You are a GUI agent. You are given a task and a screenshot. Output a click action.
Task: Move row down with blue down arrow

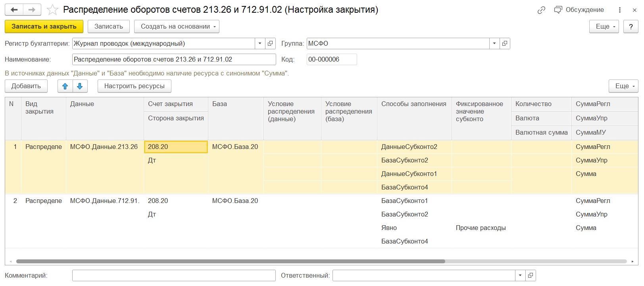(80, 86)
